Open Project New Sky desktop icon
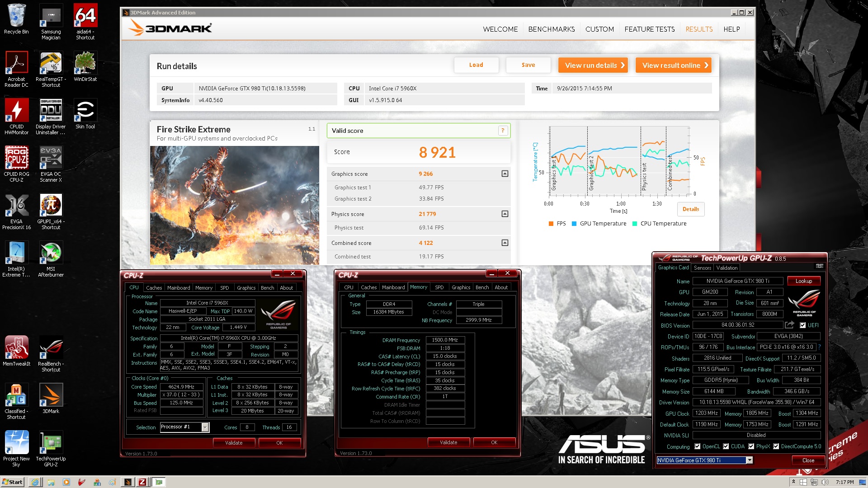This screenshot has height=488, width=868. coord(16,449)
